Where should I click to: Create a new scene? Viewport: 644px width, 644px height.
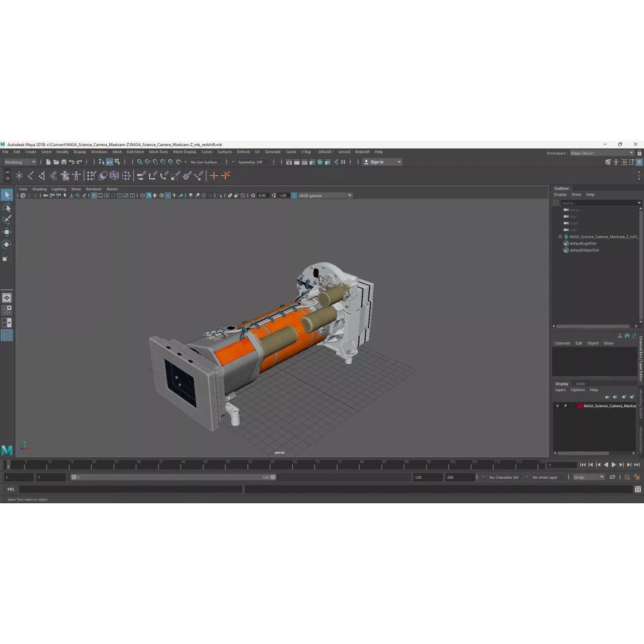point(48,162)
